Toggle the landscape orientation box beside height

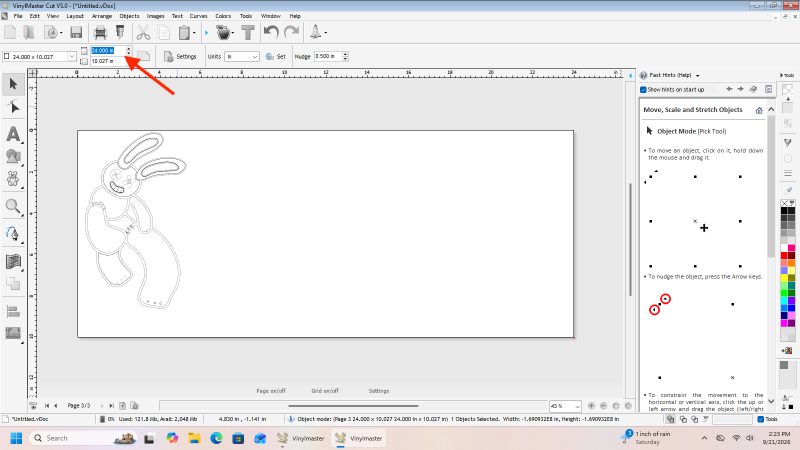pyautogui.click(x=84, y=61)
